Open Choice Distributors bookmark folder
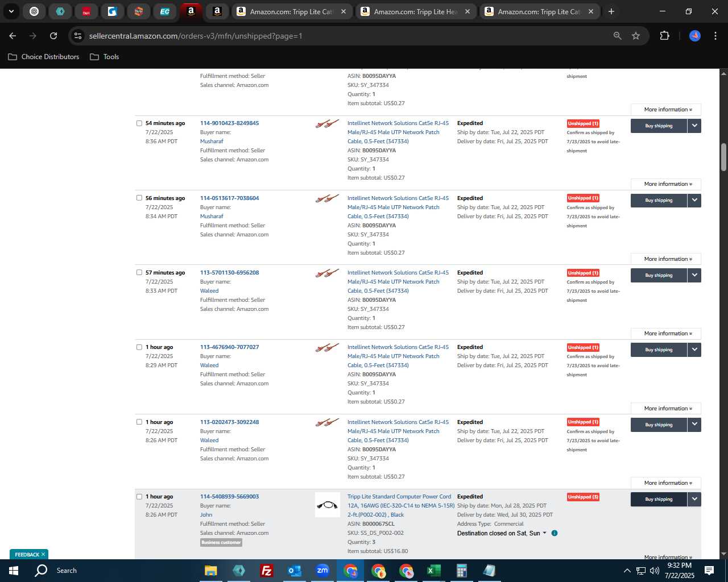728x582 pixels. click(x=44, y=57)
